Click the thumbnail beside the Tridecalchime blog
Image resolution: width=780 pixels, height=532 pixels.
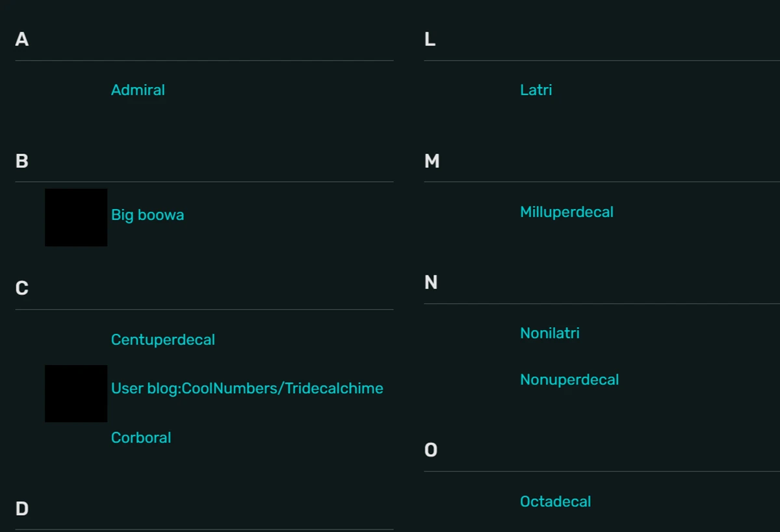click(x=76, y=394)
